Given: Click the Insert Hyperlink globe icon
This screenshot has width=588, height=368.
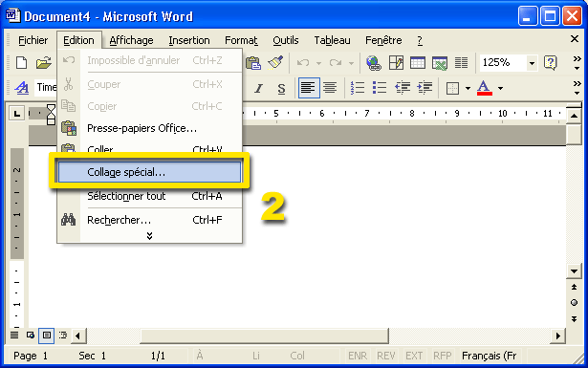Looking at the screenshot, I should click(x=374, y=62).
